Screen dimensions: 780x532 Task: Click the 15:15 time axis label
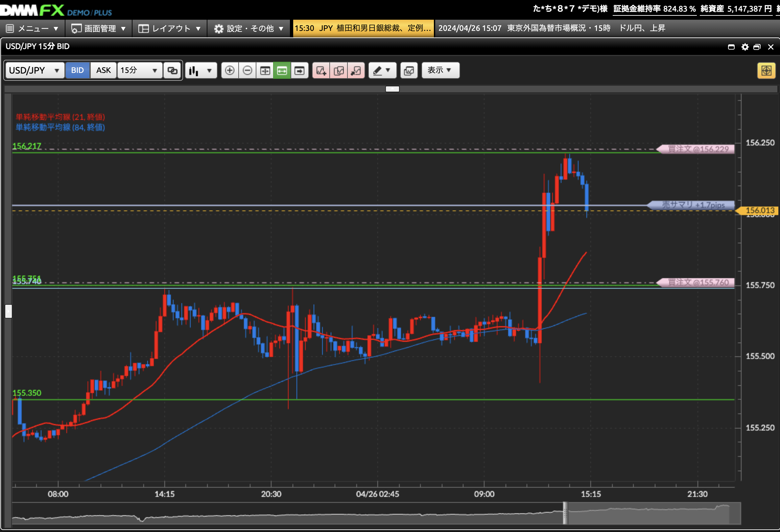pyautogui.click(x=591, y=494)
